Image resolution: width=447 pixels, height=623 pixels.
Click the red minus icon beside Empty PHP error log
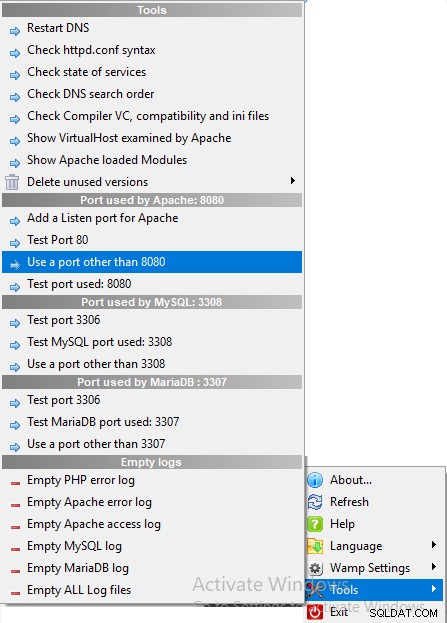(15, 483)
